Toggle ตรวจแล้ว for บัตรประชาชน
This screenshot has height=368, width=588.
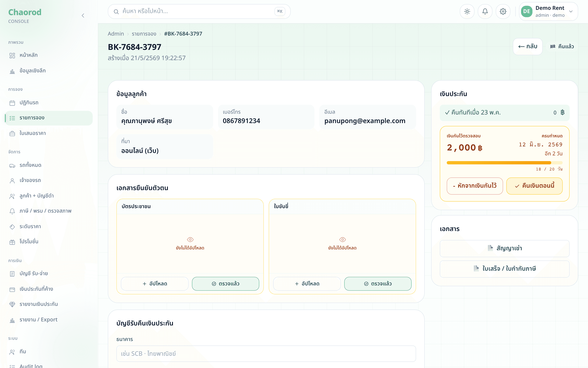coord(225,284)
